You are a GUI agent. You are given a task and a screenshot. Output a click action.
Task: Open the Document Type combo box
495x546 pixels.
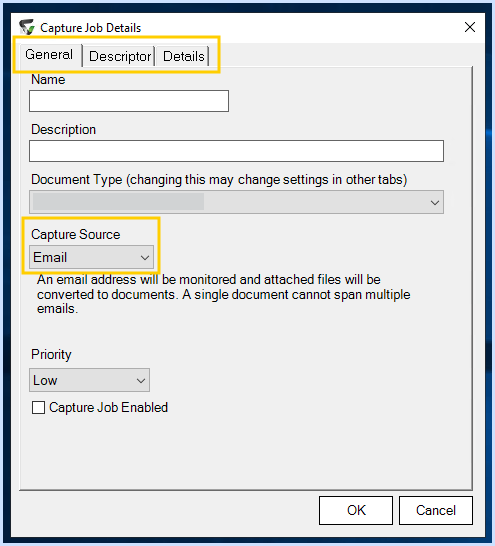pos(236,202)
